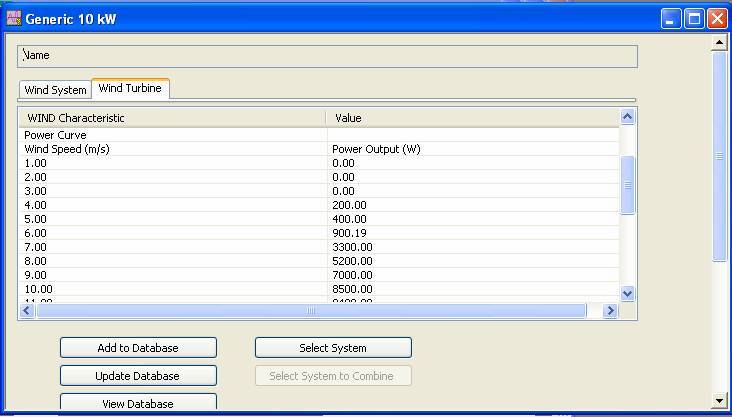Viewport: 732px width, 417px height.
Task: Click the WIND Characteristic column header
Action: (x=170, y=118)
